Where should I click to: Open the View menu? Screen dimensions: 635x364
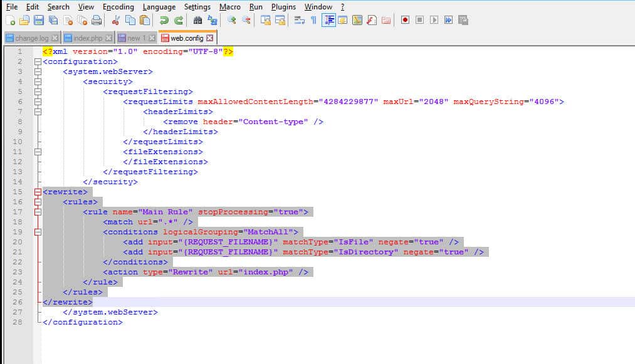pos(86,7)
